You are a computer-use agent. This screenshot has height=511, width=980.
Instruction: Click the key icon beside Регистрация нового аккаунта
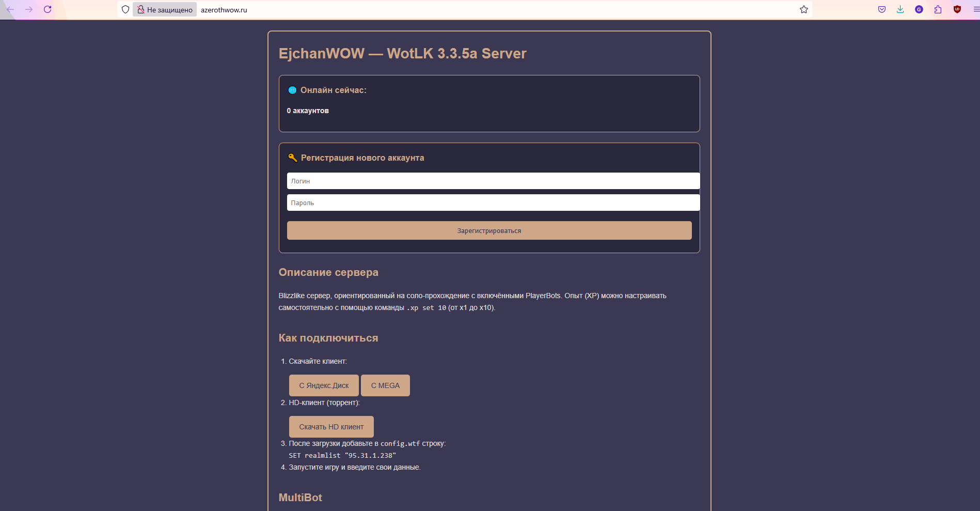point(292,158)
